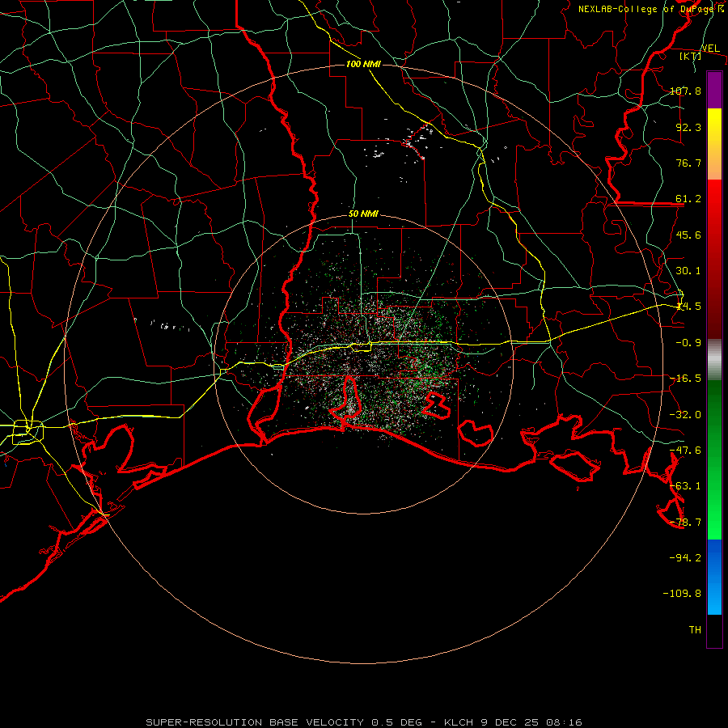
Task: Click the blue segment of the color bar
Action: 714,577
